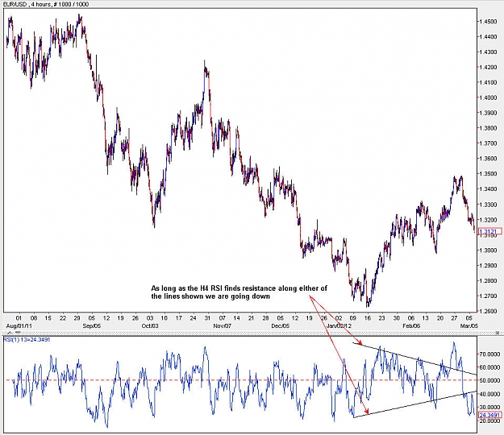Click the 08 day label on time axis

click(33, 318)
